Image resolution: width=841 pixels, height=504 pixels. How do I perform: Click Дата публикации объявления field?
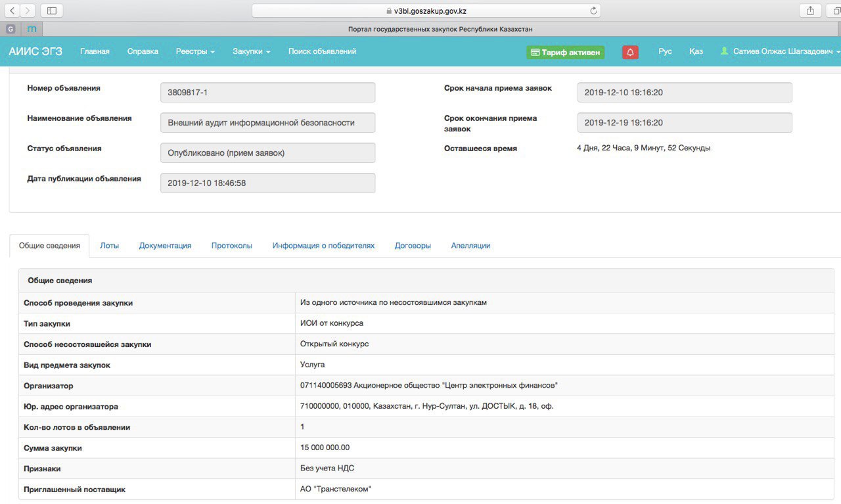click(267, 183)
